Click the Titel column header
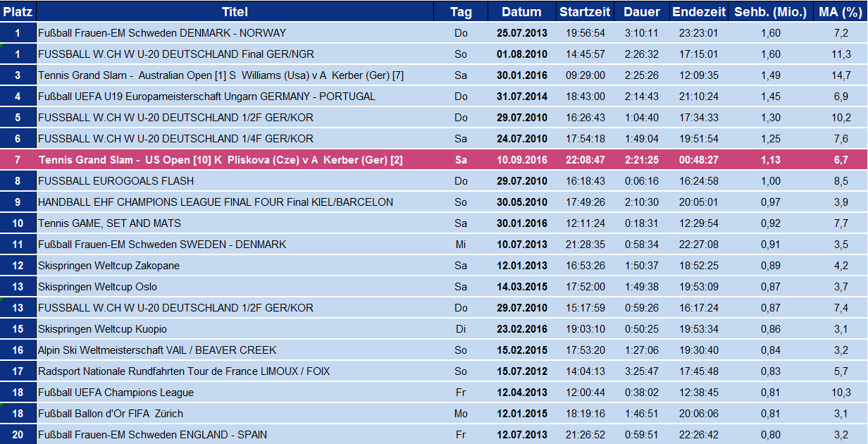Screen dimensions: 868x444 tap(235, 11)
